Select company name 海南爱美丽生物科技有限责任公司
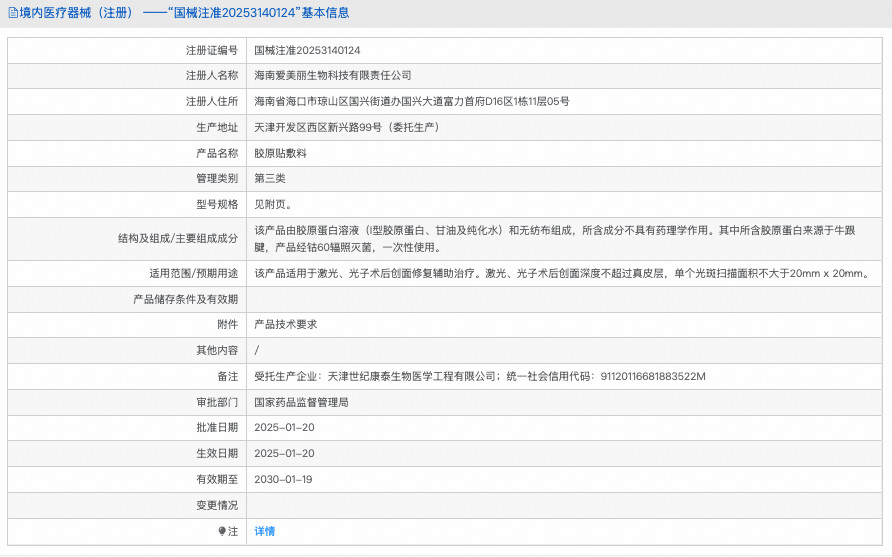Screen dimensions: 892x557 point(333,75)
